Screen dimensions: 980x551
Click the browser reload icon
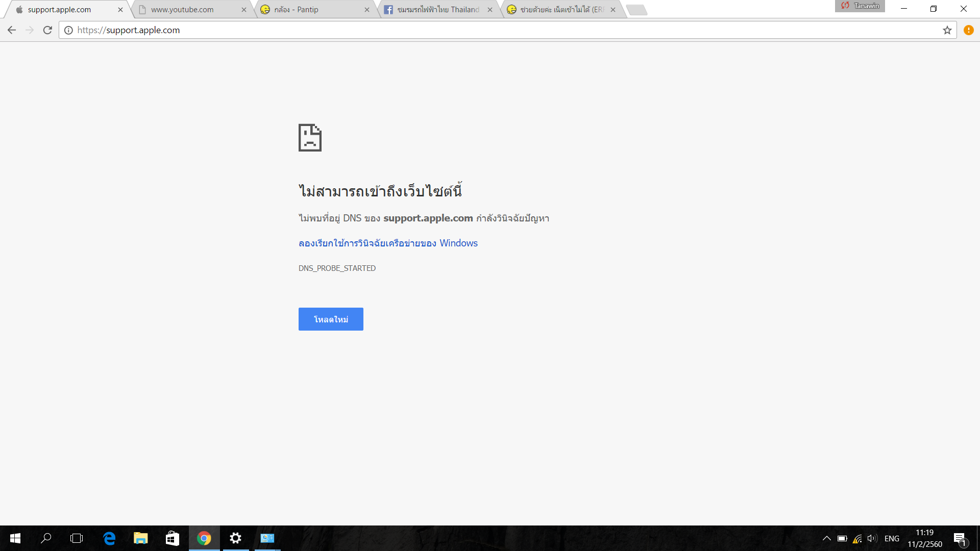click(x=47, y=30)
